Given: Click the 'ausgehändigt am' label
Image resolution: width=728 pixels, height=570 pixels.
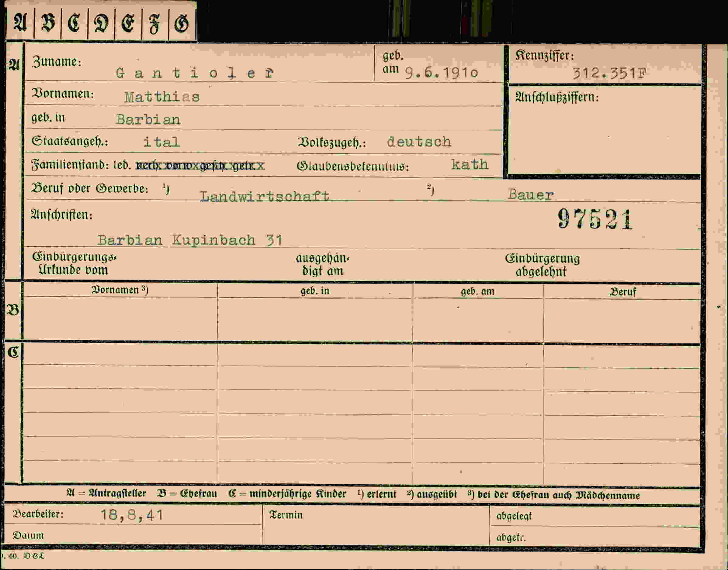Looking at the screenshot, I should pyautogui.click(x=323, y=264).
